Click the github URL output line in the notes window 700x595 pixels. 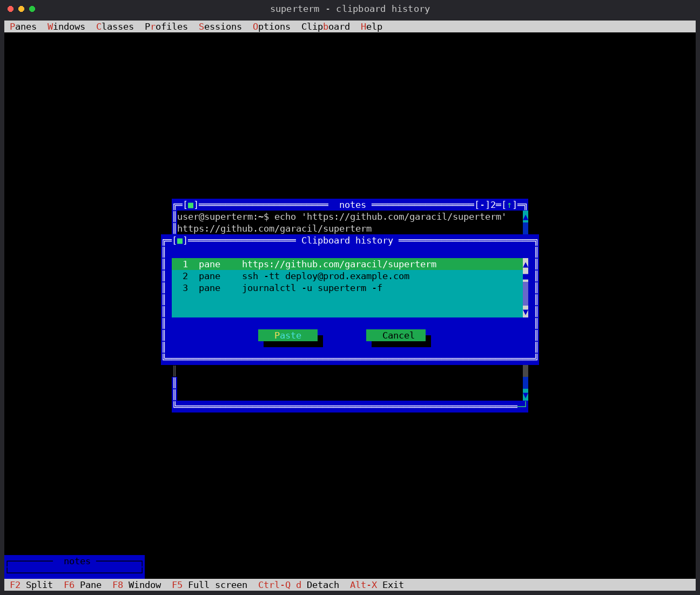[274, 228]
